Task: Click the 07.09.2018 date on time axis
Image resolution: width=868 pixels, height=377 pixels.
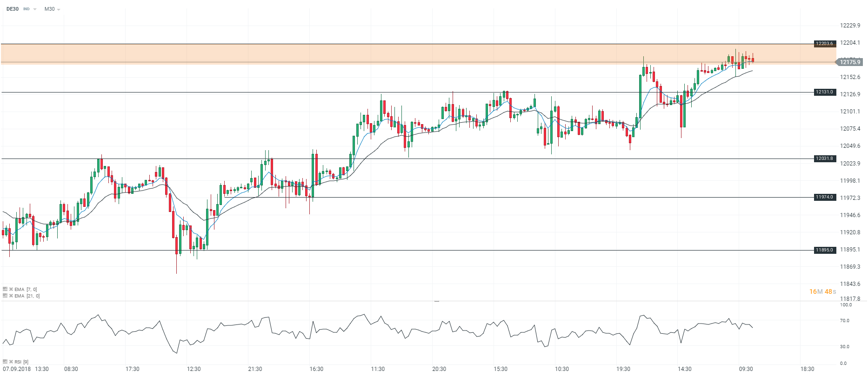Action: (x=17, y=369)
